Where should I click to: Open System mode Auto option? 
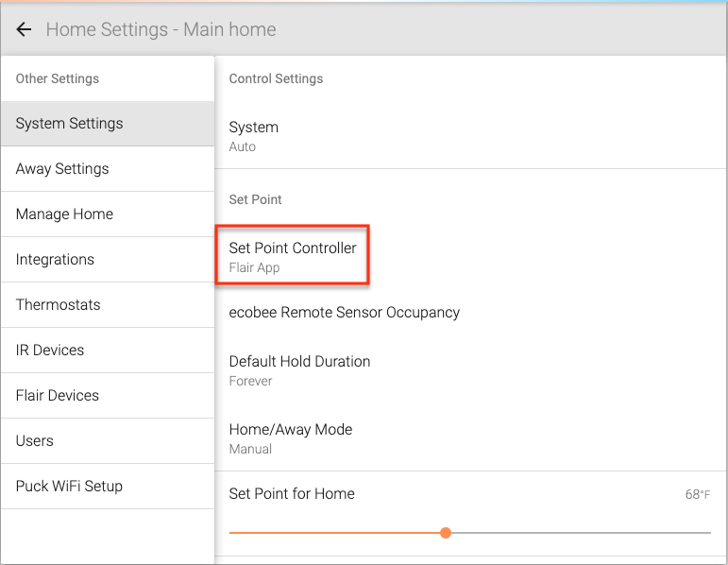coord(471,137)
